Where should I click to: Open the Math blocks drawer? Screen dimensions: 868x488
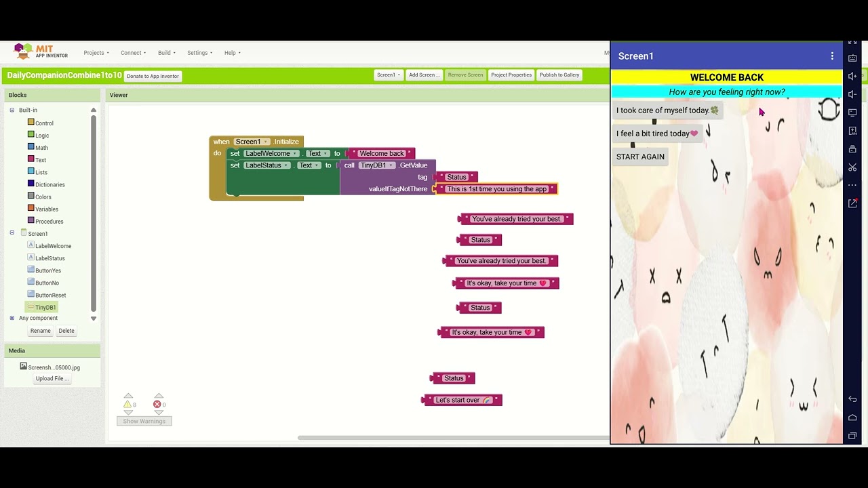[x=37, y=148]
